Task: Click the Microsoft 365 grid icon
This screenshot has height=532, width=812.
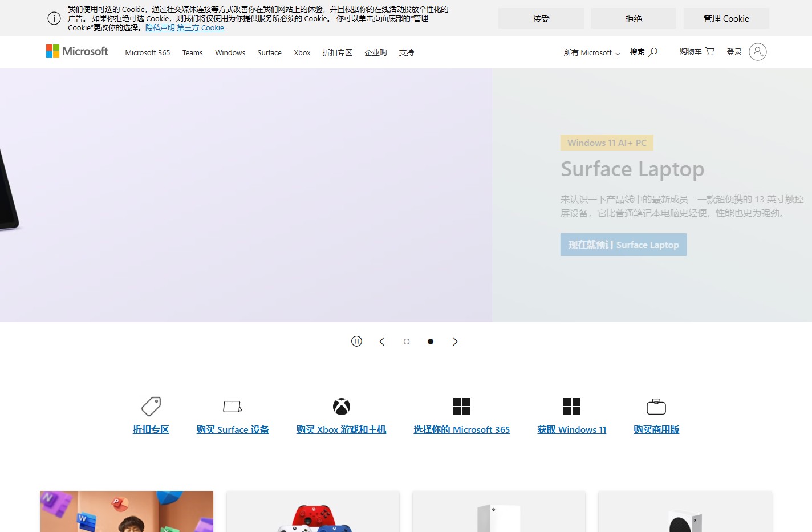Action: point(462,407)
